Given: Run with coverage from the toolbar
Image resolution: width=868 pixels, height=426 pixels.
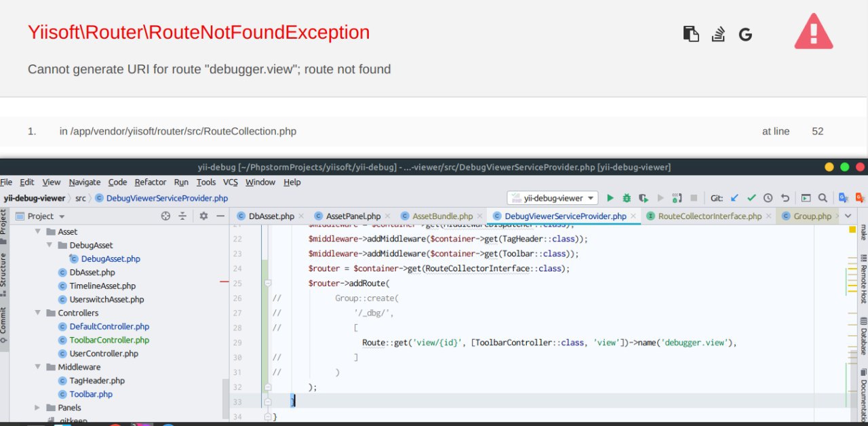Looking at the screenshot, I should [x=643, y=198].
